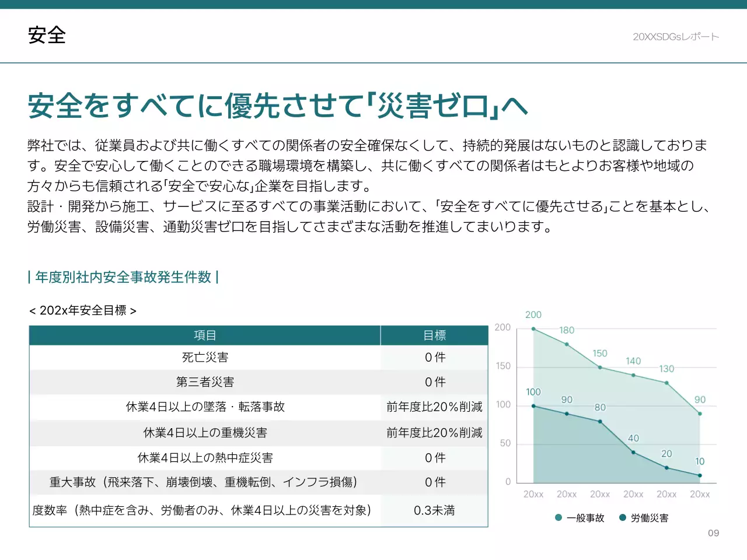The width and height of the screenshot is (747, 560).
Task: Click the 項目 table header cell
Action: click(x=204, y=335)
